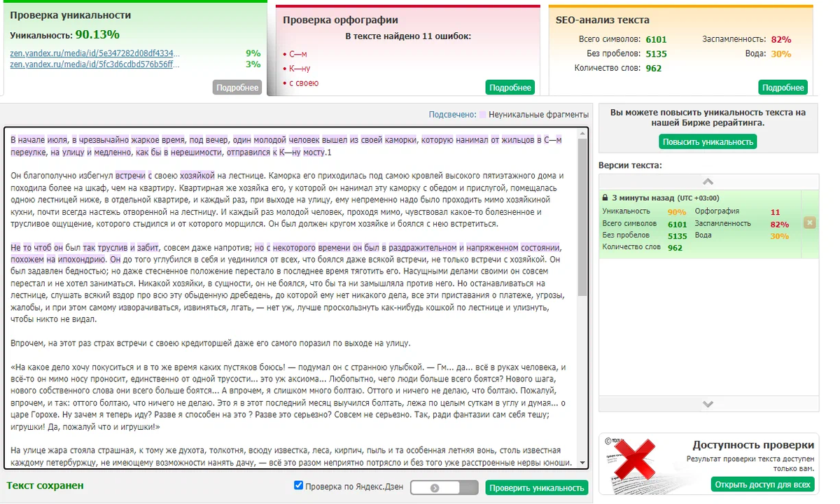This screenshot has height=504, width=840.
Task: Click the 'Открыть доступ для всех' button
Action: point(764,484)
